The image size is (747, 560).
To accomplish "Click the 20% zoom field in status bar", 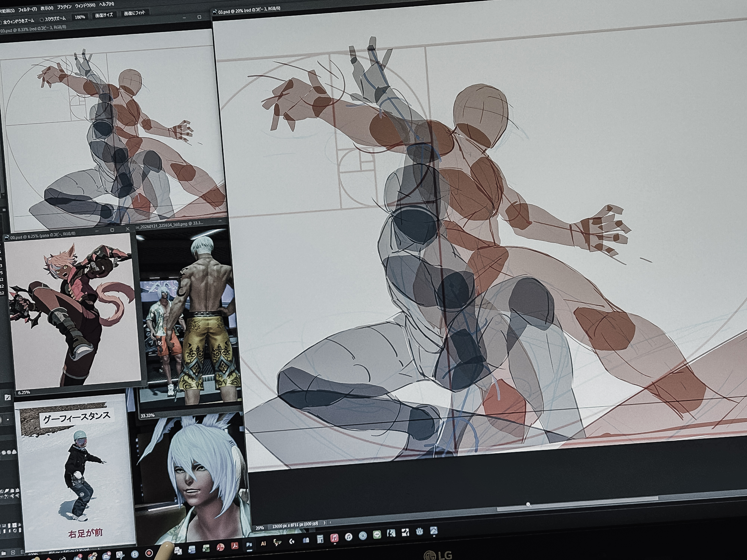I will click(x=260, y=528).
